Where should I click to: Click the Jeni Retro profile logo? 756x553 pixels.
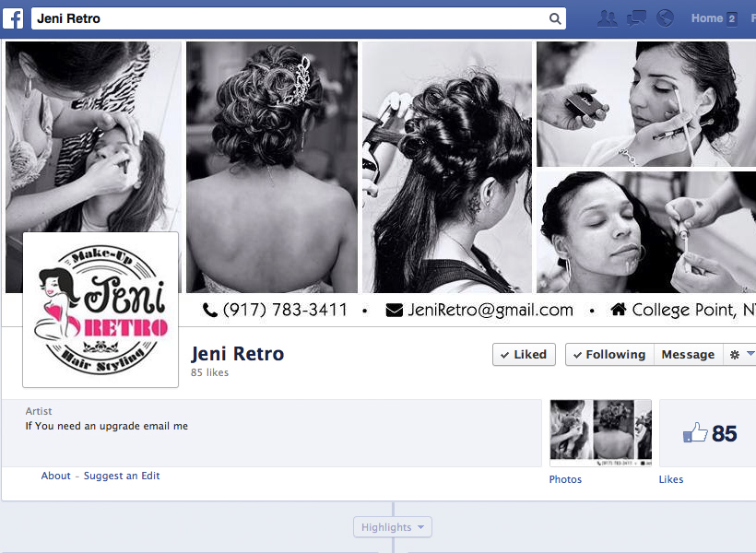point(100,310)
